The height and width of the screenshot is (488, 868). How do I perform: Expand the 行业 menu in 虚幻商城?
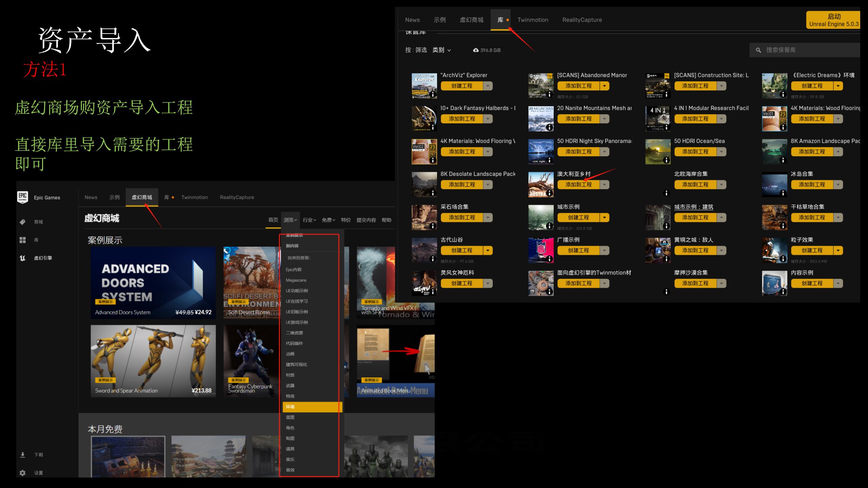[x=310, y=220]
